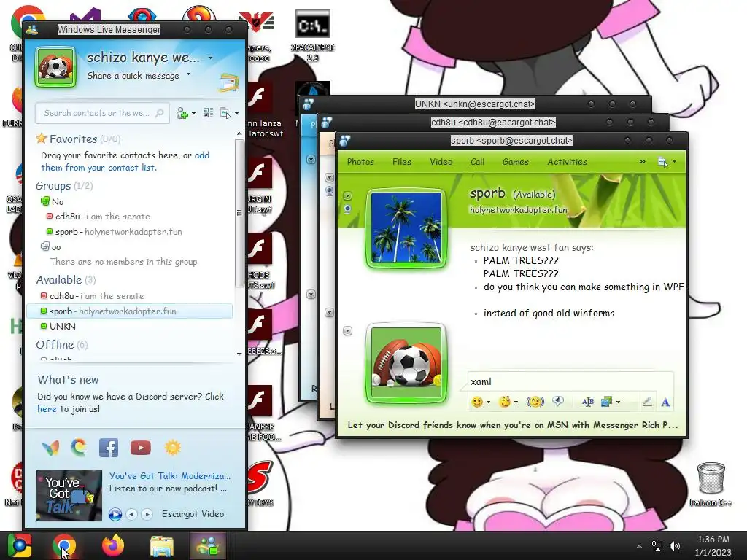The height and width of the screenshot is (560, 747).
Task: Go to previous Escargot Video item
Action: point(132,514)
